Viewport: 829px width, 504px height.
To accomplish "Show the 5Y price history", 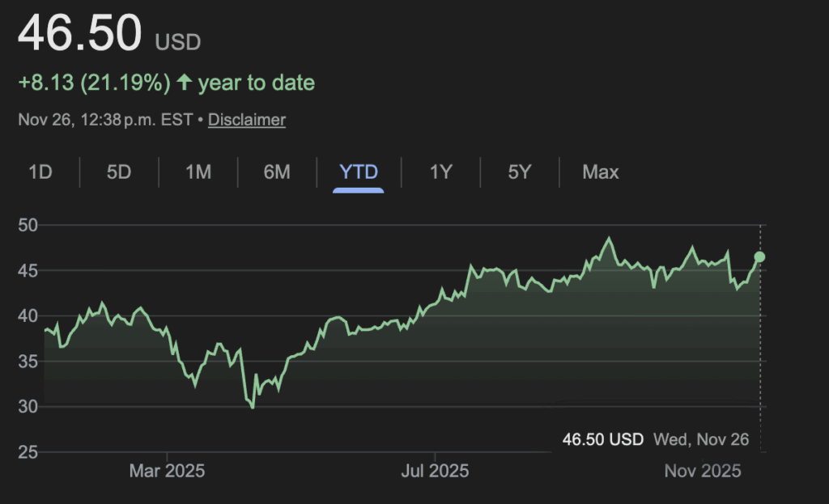I will click(x=520, y=172).
